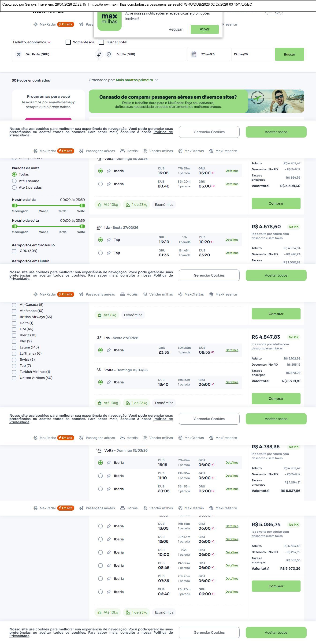The image size is (316, 644).
Task: Pin the Iberia 23:35 outbound flight
Action: coord(109,350)
